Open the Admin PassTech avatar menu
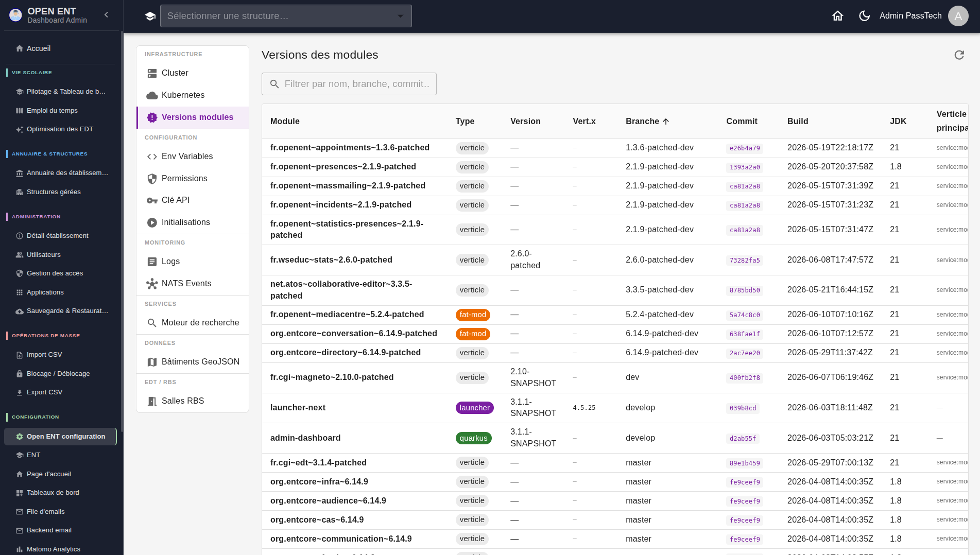Viewport: 980px width, 555px height. tap(958, 16)
